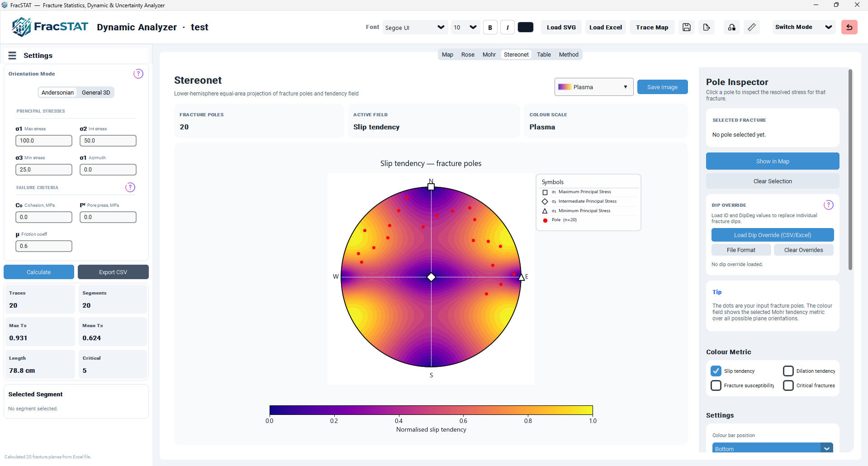The image size is (868, 466).
Task: Click the dark font colour swatch
Action: [525, 27]
